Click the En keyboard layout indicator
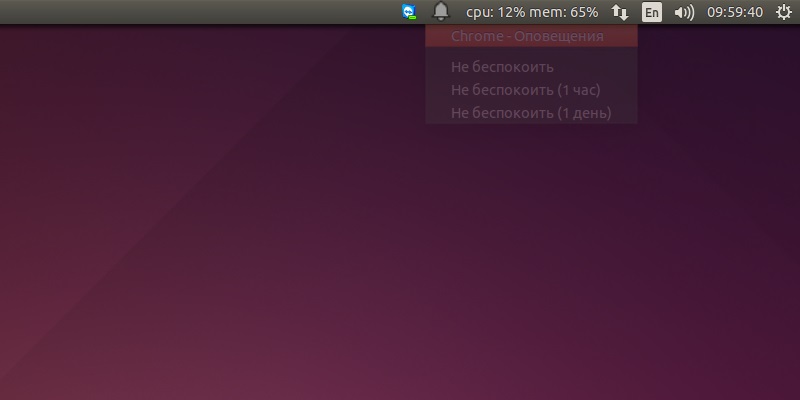The height and width of the screenshot is (400, 800). (652, 12)
